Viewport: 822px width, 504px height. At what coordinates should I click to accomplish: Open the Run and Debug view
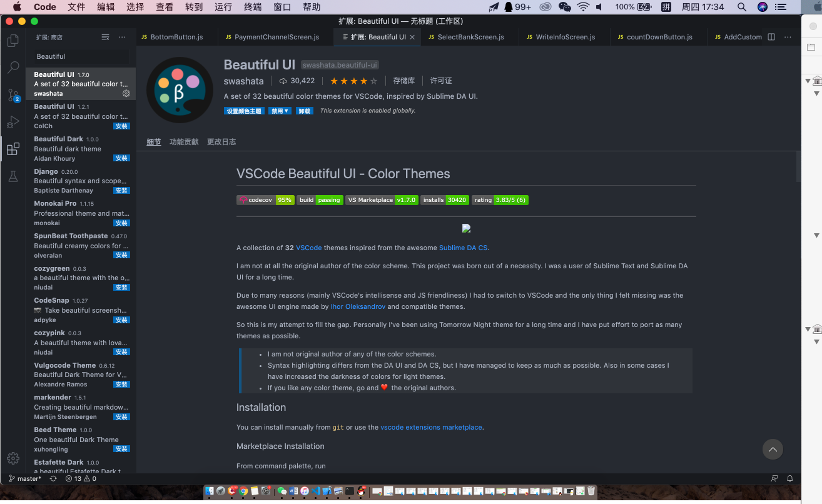point(13,122)
